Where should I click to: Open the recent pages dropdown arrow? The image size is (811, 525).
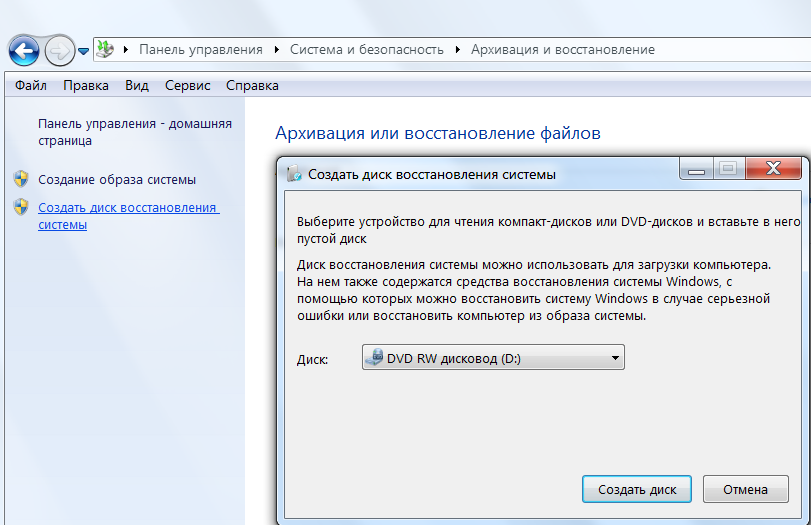click(84, 50)
